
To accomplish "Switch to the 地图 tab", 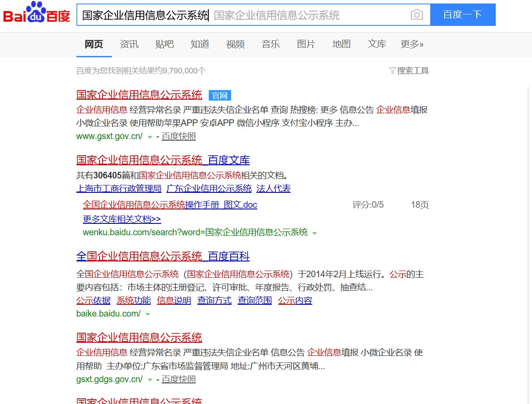I will coord(341,44).
